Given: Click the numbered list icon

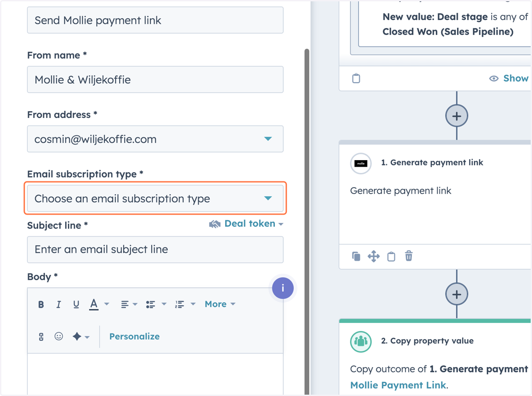Looking at the screenshot, I should point(180,304).
